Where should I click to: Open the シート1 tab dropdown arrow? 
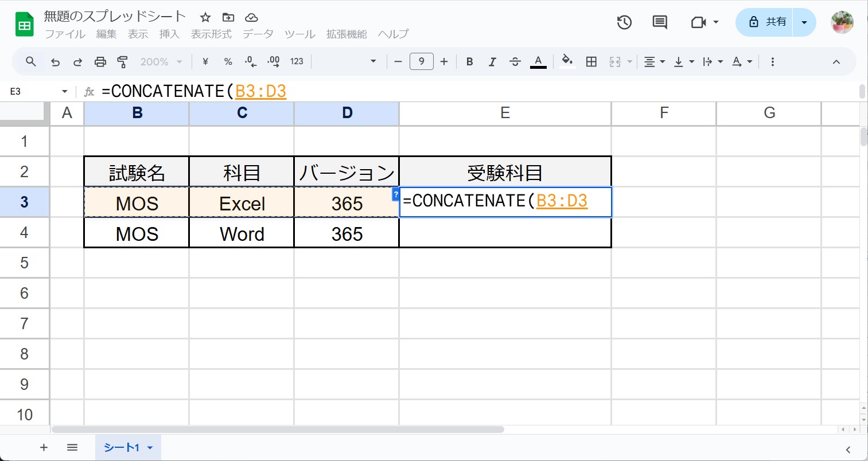150,448
